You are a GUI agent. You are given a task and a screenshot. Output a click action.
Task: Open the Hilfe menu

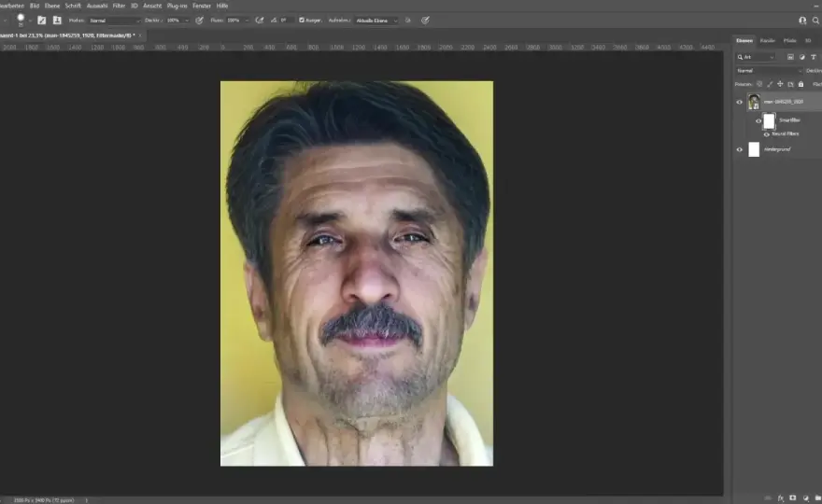(222, 6)
